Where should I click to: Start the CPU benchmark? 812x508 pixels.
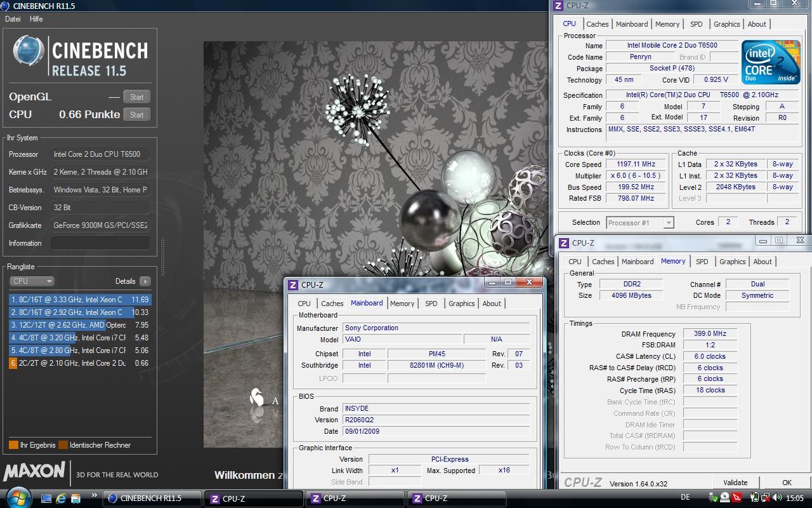[x=136, y=115]
